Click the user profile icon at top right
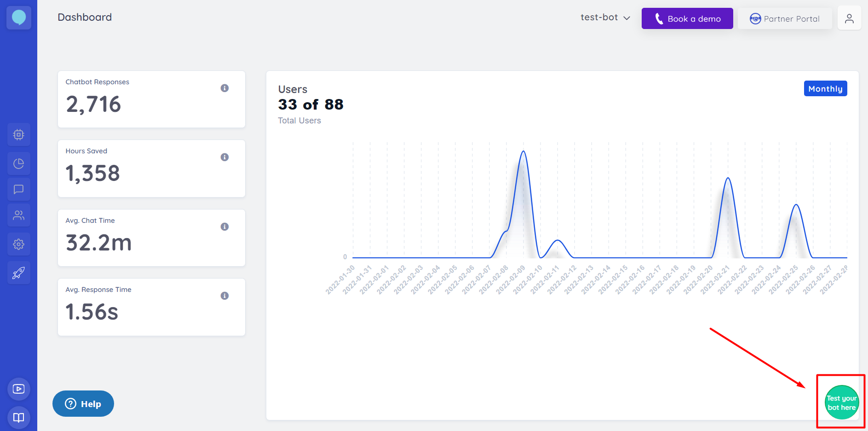This screenshot has width=868, height=431. [x=849, y=18]
